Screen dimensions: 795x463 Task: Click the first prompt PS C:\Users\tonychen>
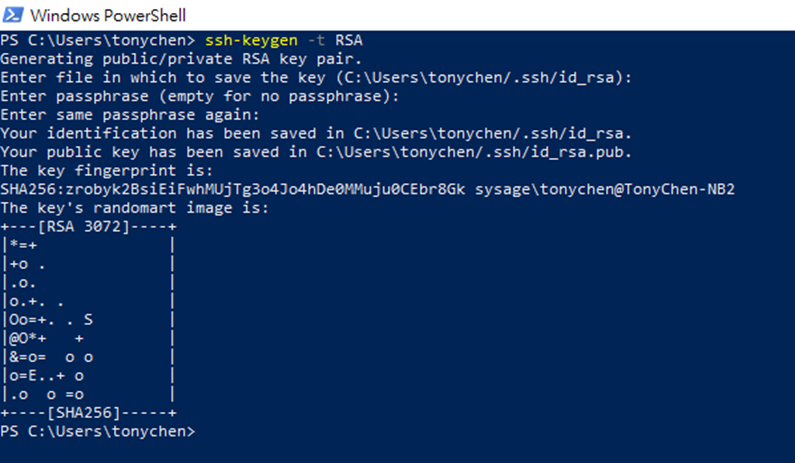tap(98, 41)
